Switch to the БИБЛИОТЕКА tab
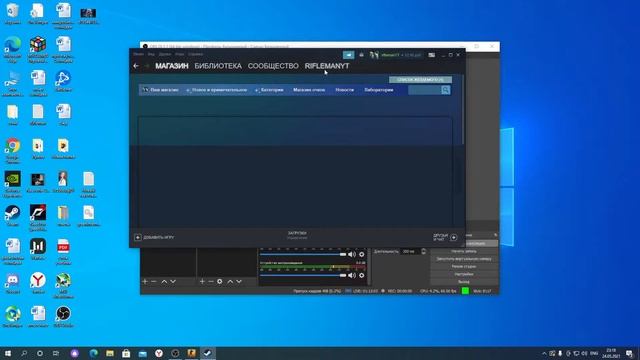The height and width of the screenshot is (360, 640). pyautogui.click(x=218, y=66)
